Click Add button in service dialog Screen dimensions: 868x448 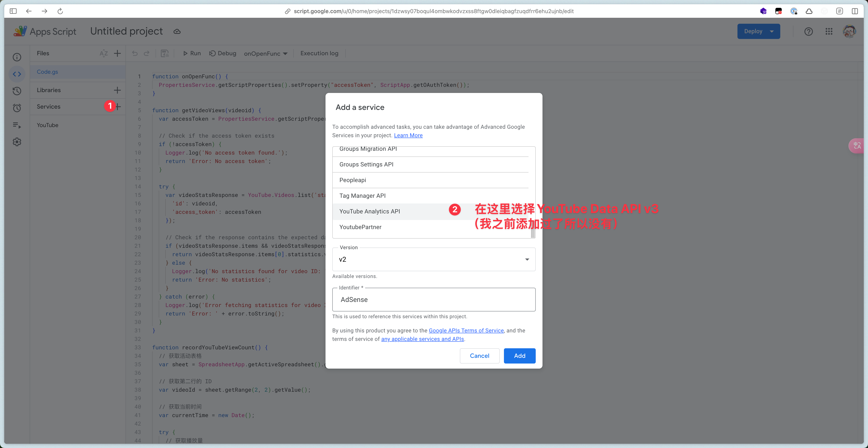point(520,356)
